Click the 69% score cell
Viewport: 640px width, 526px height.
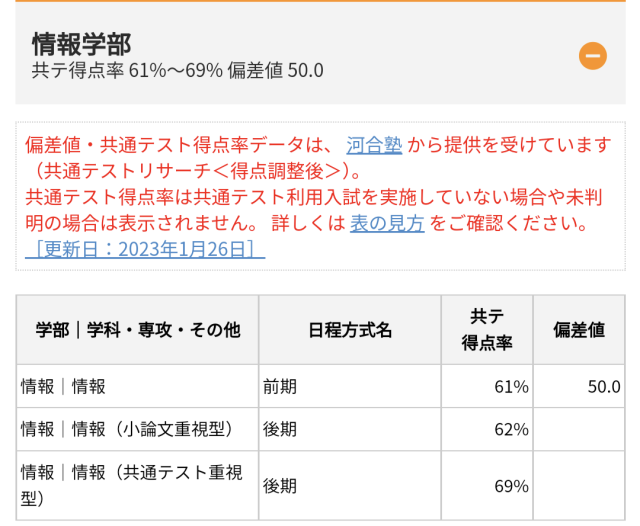coord(508,486)
